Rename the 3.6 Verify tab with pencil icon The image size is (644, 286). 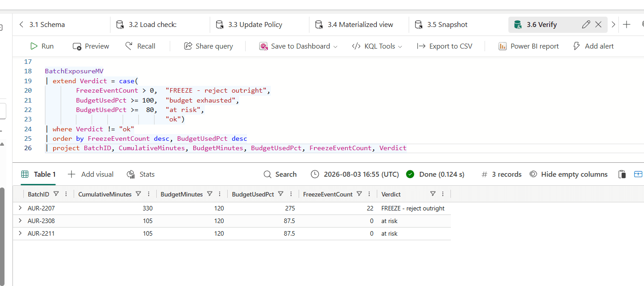tap(586, 25)
